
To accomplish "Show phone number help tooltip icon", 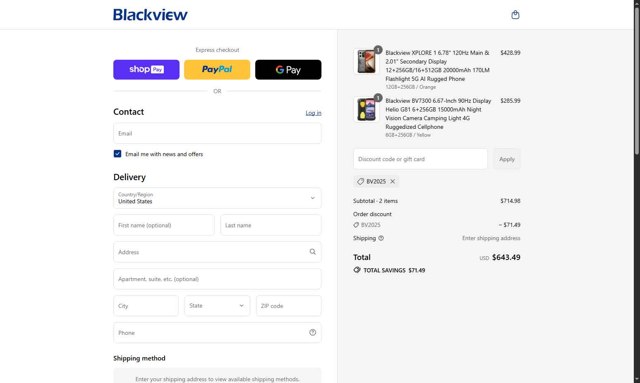I will [x=312, y=332].
